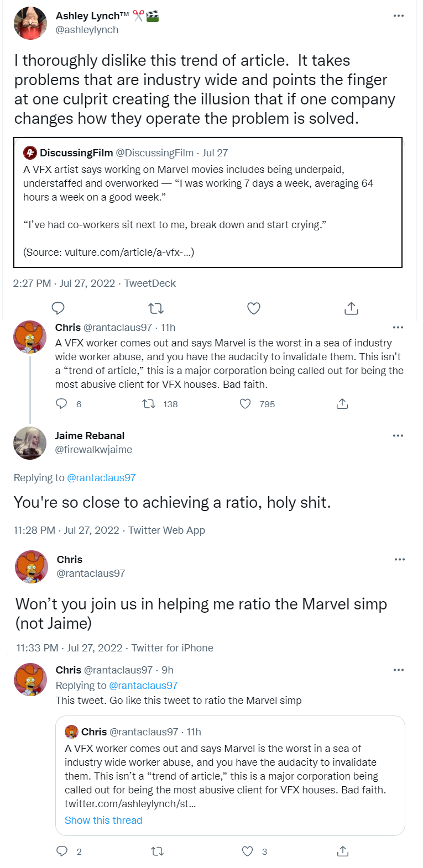
Task: Open TweetDeck source label
Action: pos(150,283)
